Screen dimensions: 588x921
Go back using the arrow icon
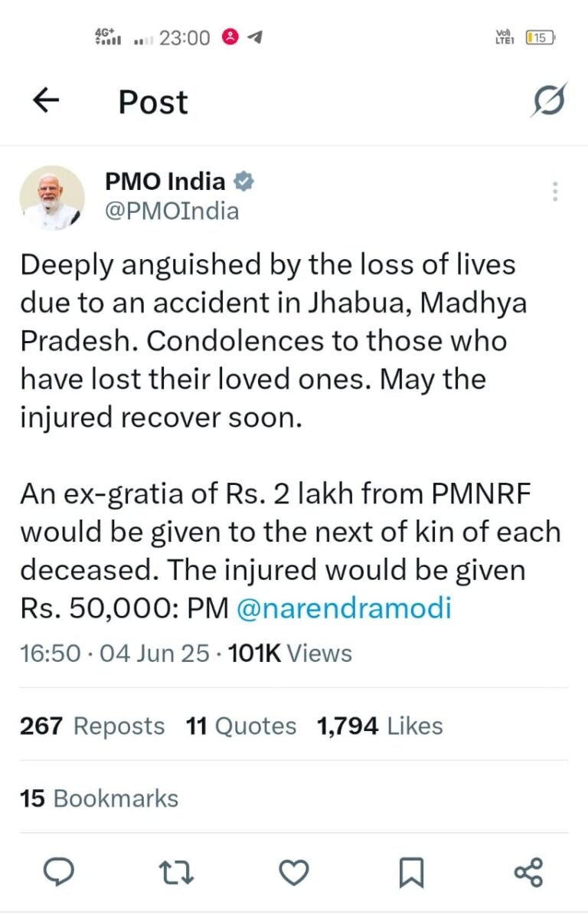click(46, 100)
